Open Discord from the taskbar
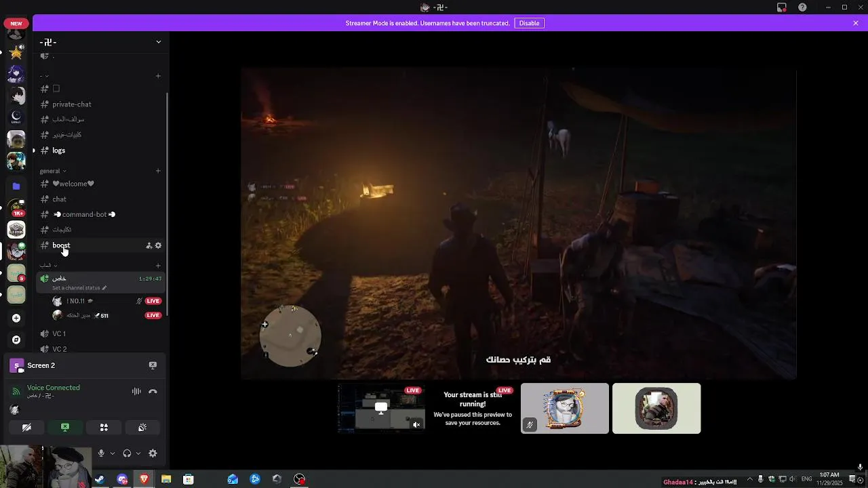868x488 pixels. click(x=122, y=479)
